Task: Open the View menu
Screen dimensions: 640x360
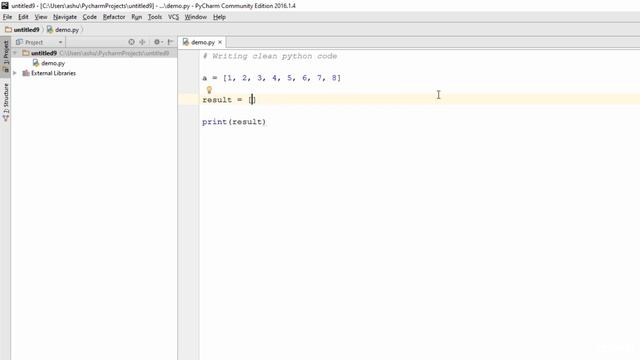Action: [41, 17]
